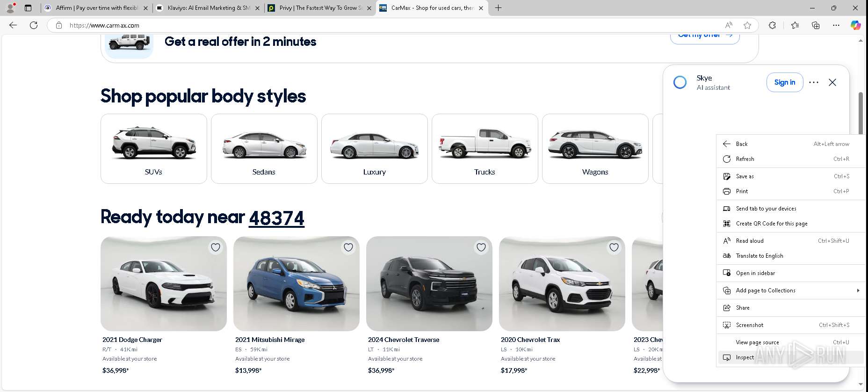868x392 pixels.
Task: Click the page vertical scrollbar thumb
Action: [x=861, y=114]
